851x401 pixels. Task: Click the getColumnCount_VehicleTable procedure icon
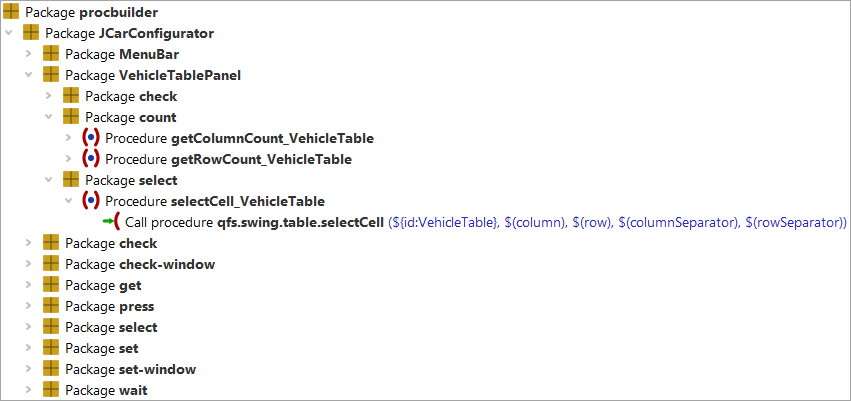click(91, 138)
